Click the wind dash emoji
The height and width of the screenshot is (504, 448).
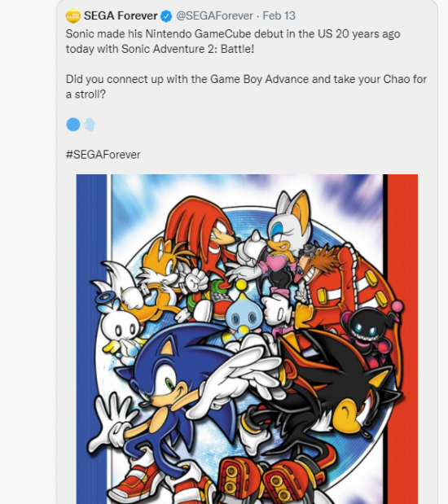tap(89, 125)
